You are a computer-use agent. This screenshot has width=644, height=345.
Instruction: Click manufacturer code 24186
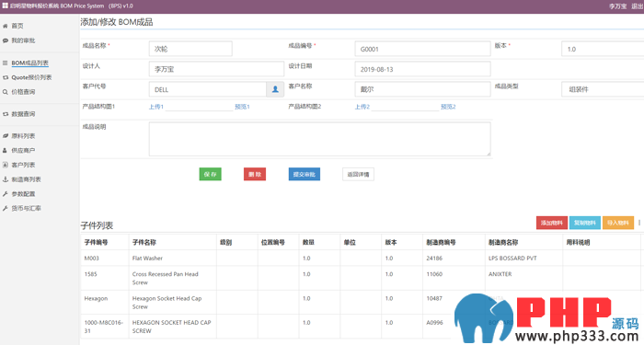(434, 259)
